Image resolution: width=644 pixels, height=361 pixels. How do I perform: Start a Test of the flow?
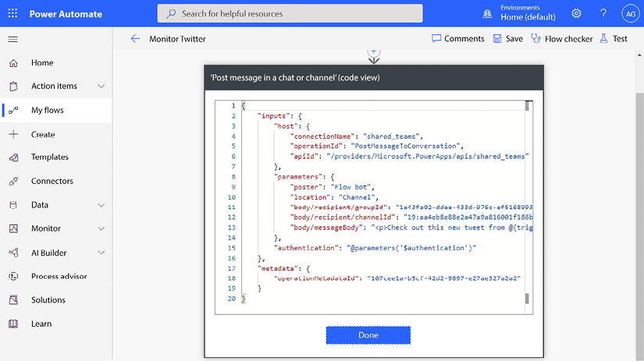click(614, 38)
